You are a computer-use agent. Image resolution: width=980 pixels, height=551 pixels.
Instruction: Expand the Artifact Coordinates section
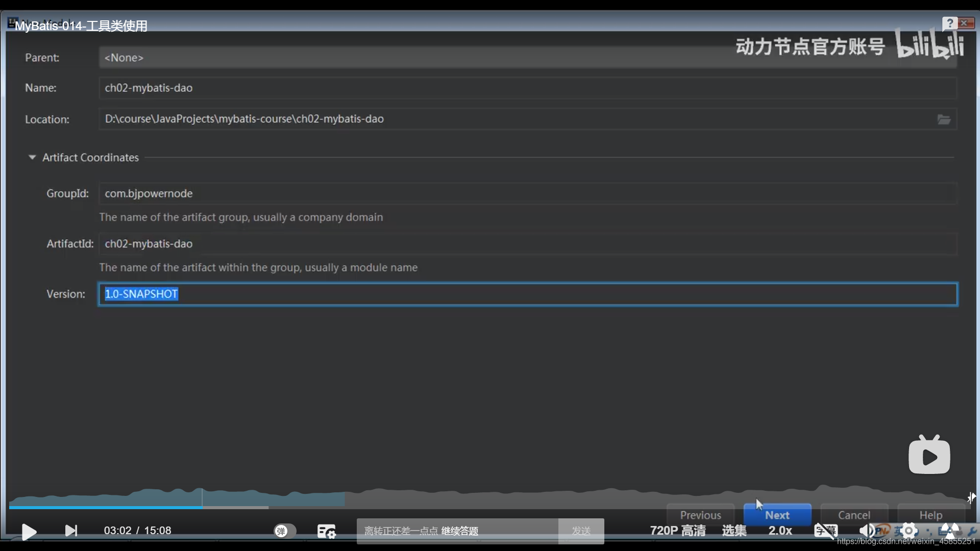tap(32, 157)
